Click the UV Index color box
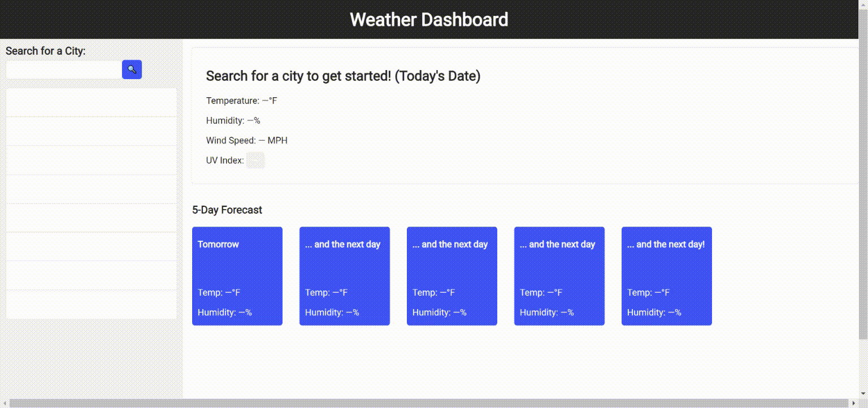 click(x=255, y=160)
